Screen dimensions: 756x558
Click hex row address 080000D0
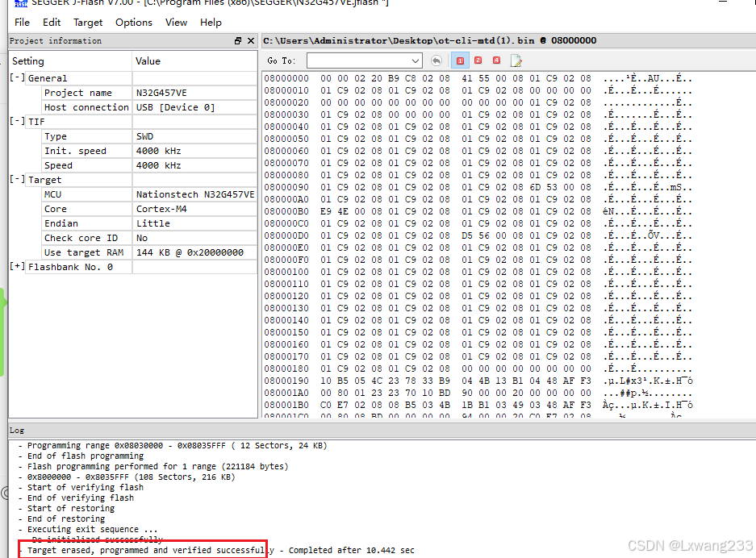(286, 235)
